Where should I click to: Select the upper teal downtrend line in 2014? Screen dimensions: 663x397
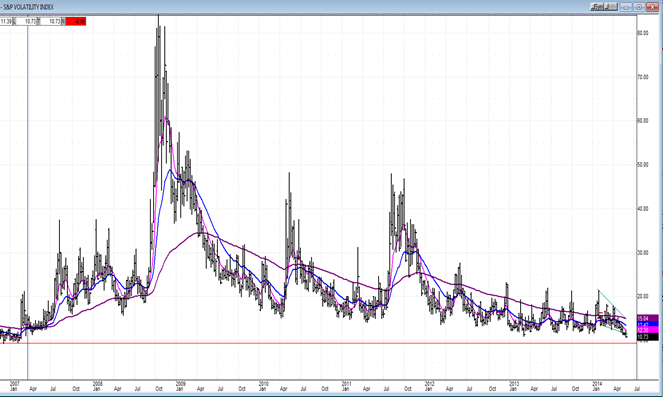click(612, 304)
